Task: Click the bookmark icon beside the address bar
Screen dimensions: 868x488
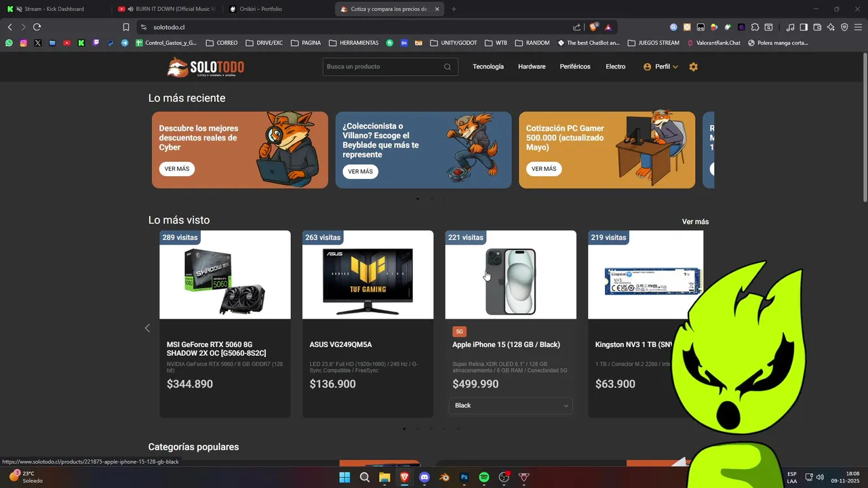Action: point(126,27)
